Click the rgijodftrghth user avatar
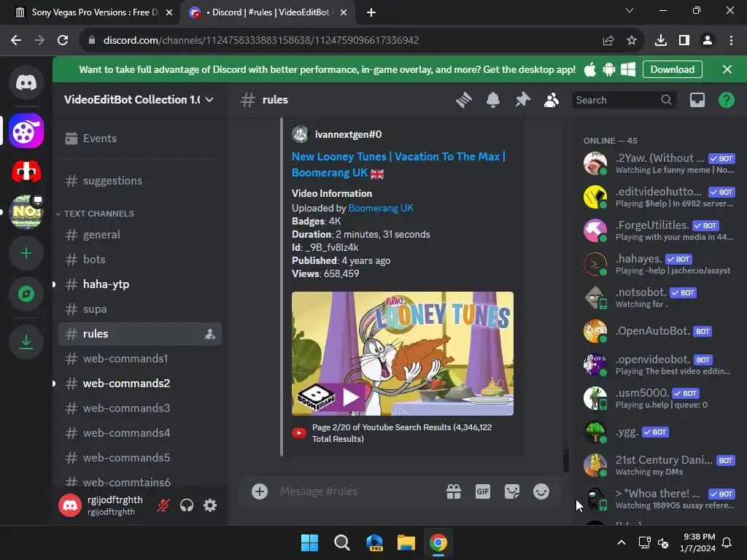The height and width of the screenshot is (560, 747). [x=70, y=505]
